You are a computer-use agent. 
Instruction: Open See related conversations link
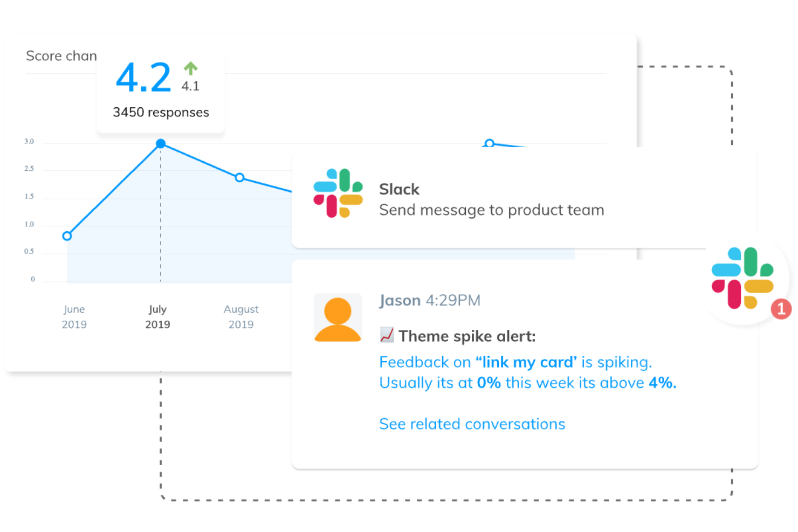pyautogui.click(x=472, y=424)
